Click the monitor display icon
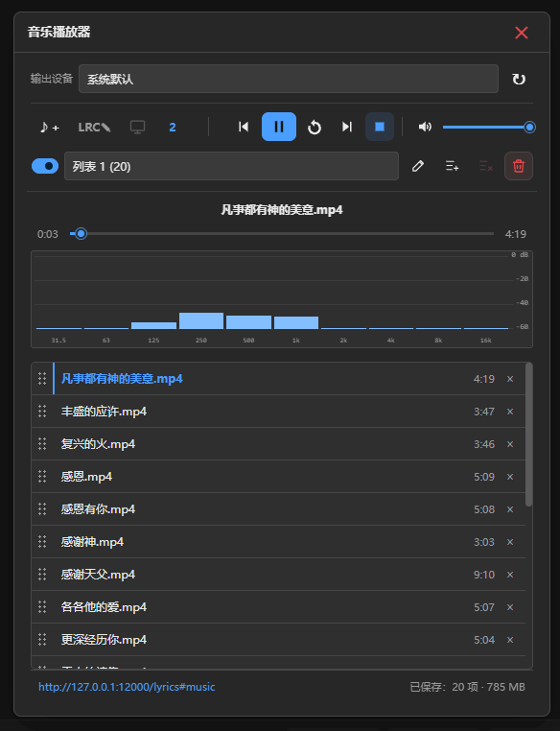 tap(137, 127)
